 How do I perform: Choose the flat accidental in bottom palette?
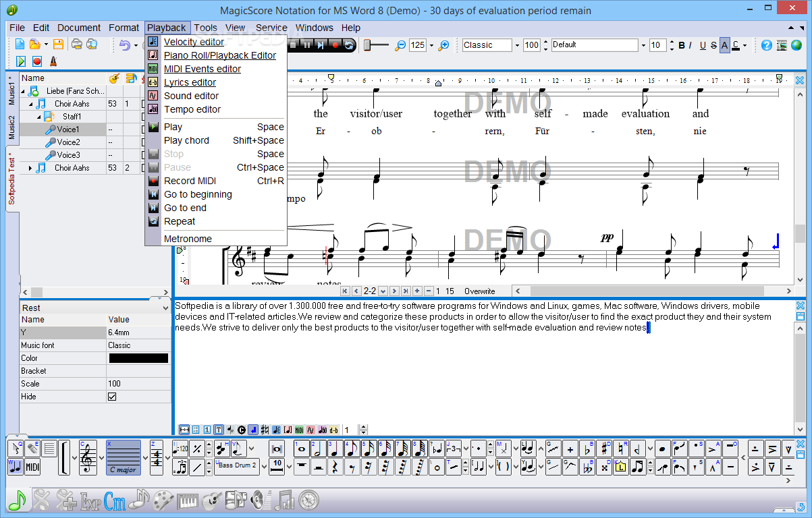[587, 449]
